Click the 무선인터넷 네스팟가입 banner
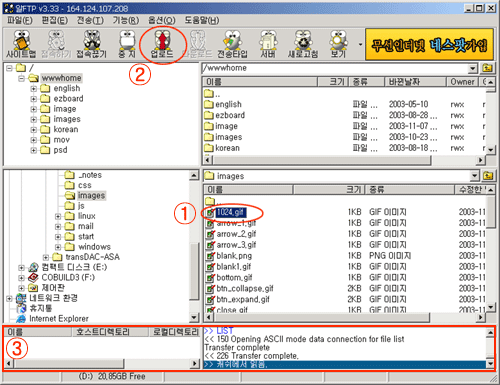The image size is (500, 385). (x=429, y=44)
